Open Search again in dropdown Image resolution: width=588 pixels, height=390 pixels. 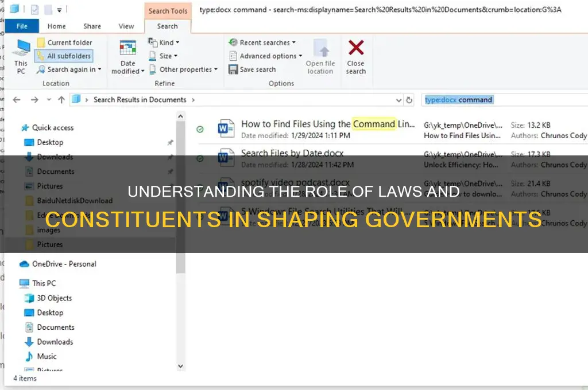[x=69, y=69]
